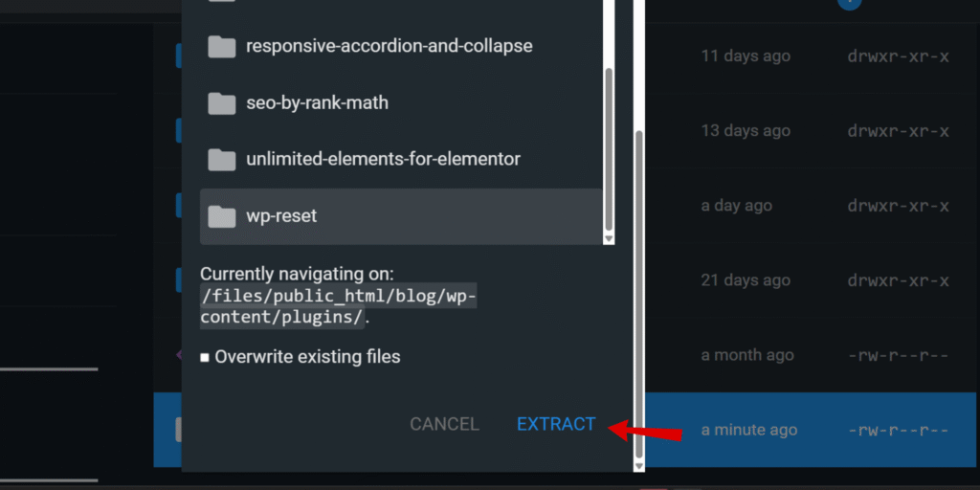The height and width of the screenshot is (490, 980).
Task: Click the folder list scrollbar thumb
Action: pos(609,148)
